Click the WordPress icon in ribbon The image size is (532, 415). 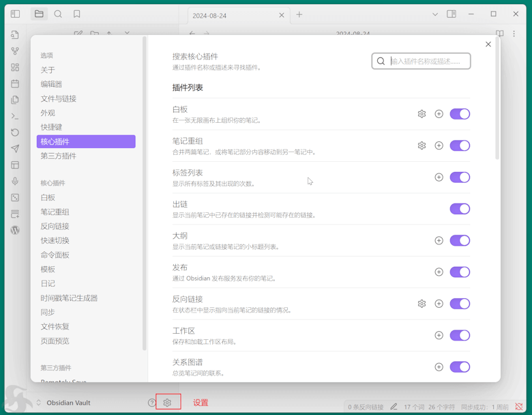(x=15, y=230)
